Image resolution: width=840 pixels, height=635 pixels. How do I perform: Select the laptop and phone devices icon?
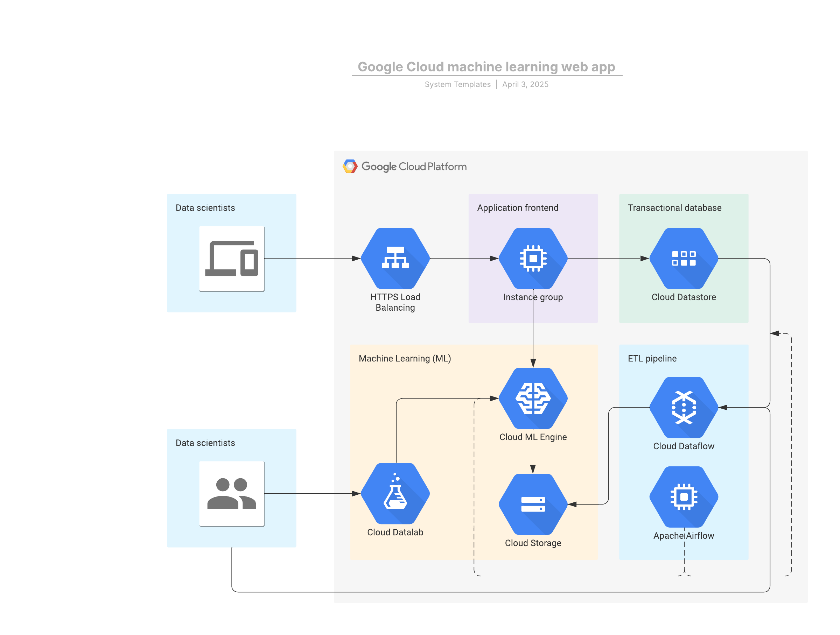coord(232,259)
